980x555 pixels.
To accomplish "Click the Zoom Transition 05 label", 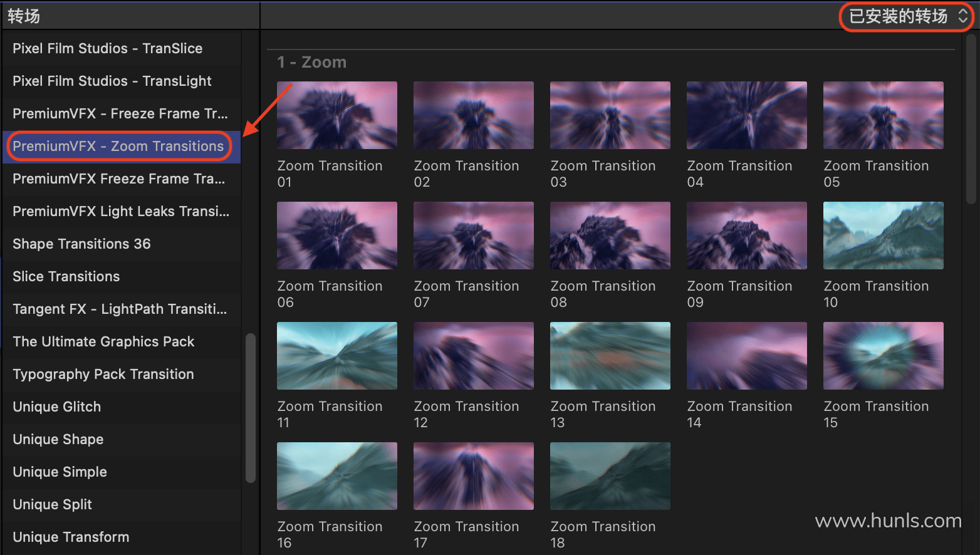I will click(876, 174).
